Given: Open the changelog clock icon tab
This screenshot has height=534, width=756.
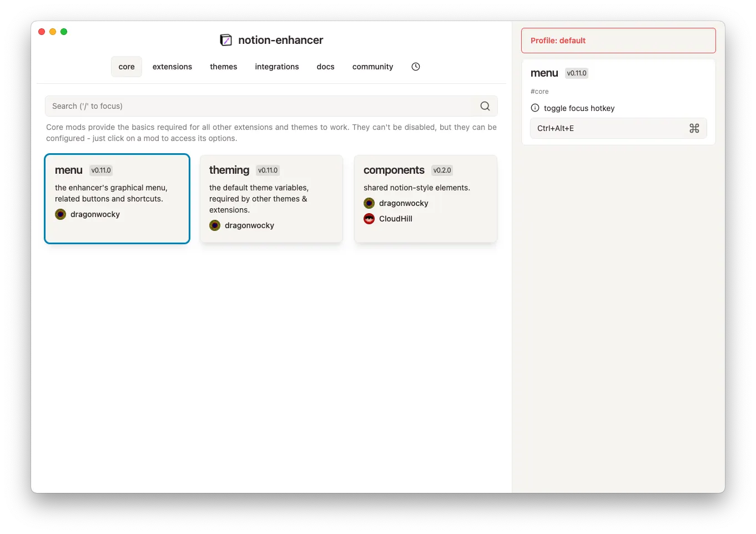Looking at the screenshot, I should 416,67.
